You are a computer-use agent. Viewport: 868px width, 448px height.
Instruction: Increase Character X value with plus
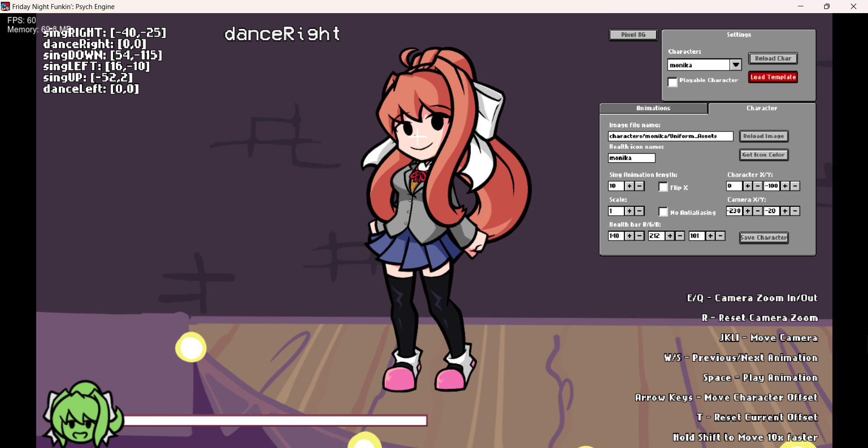(748, 186)
